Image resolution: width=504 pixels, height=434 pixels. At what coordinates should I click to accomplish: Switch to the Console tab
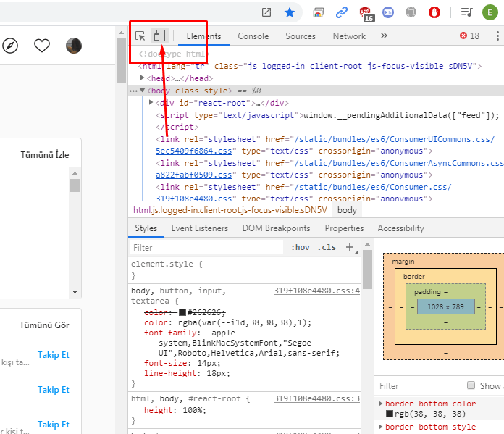point(253,36)
